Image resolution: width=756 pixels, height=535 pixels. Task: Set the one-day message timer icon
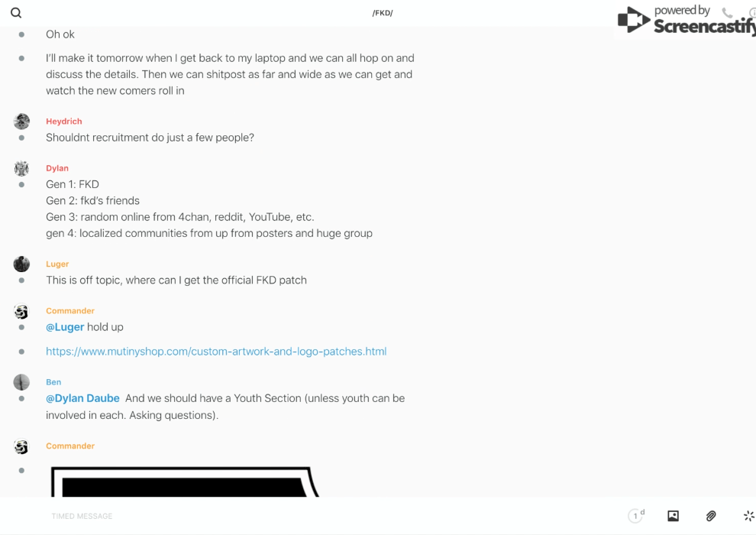click(x=636, y=516)
